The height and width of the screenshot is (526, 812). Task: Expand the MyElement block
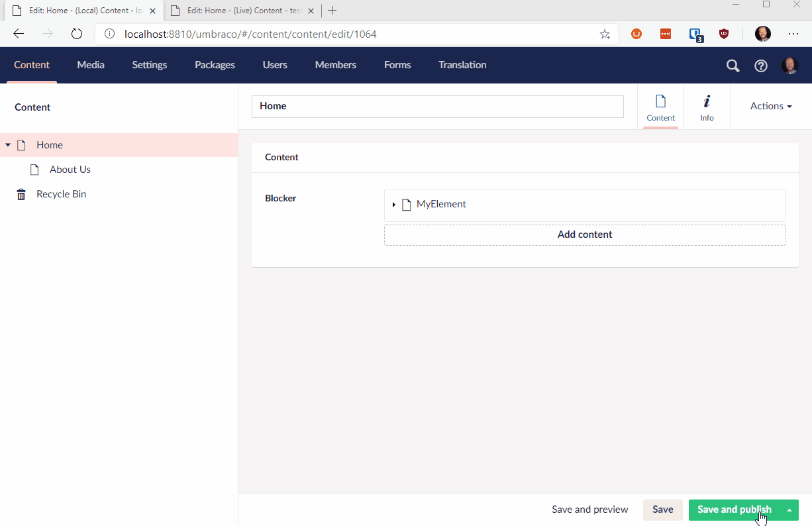click(x=395, y=204)
